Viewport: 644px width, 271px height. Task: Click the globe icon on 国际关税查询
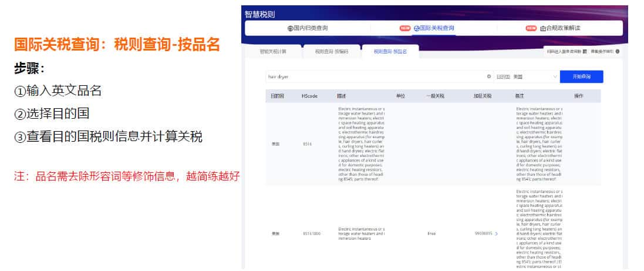pyautogui.click(x=417, y=28)
